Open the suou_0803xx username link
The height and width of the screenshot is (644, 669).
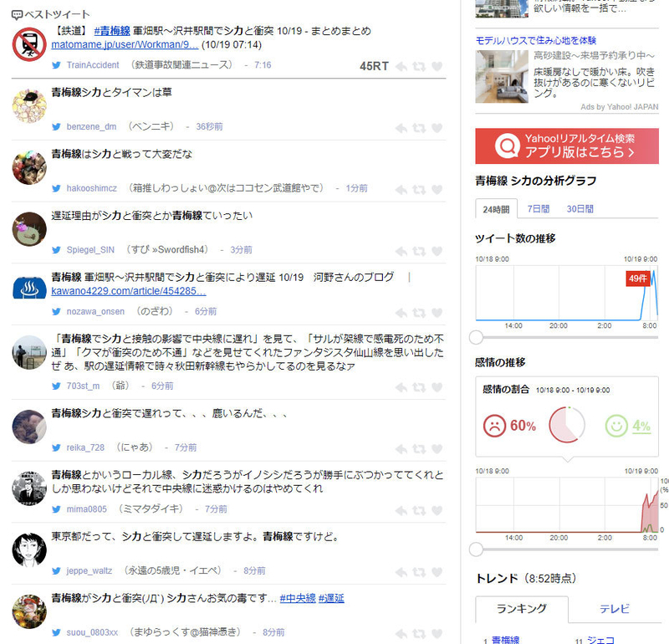92,632
